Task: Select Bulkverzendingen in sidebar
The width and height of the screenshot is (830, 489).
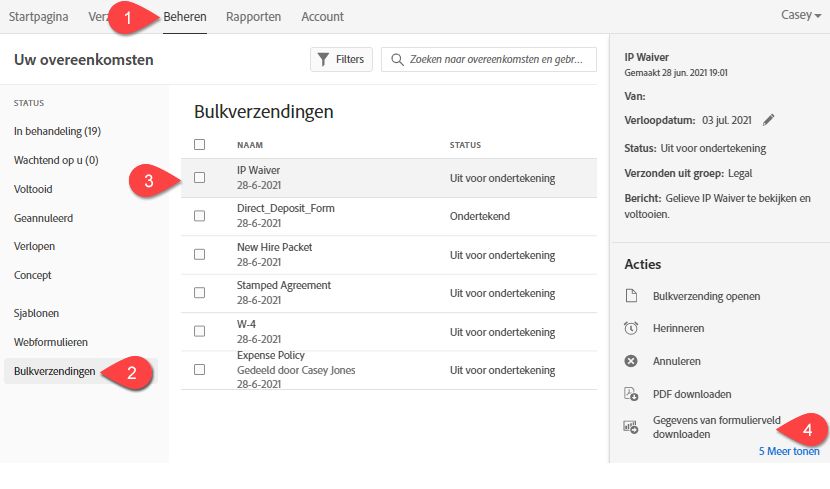Action: point(55,372)
